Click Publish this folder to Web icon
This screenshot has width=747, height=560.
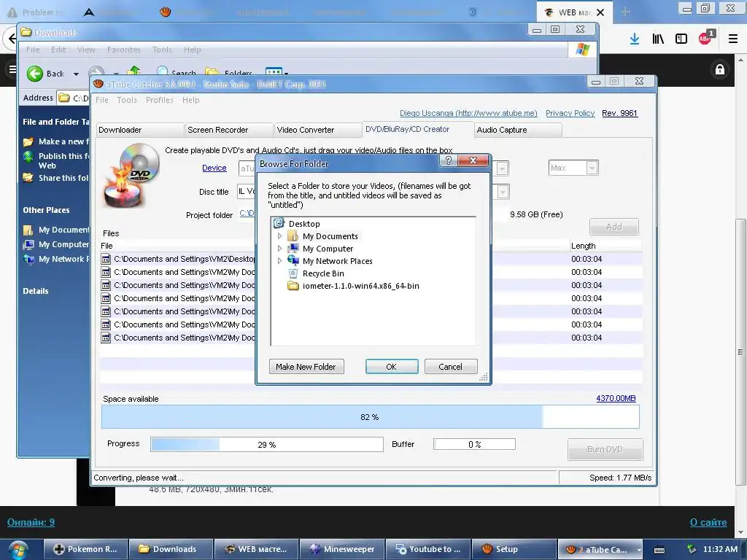[x=28, y=156]
